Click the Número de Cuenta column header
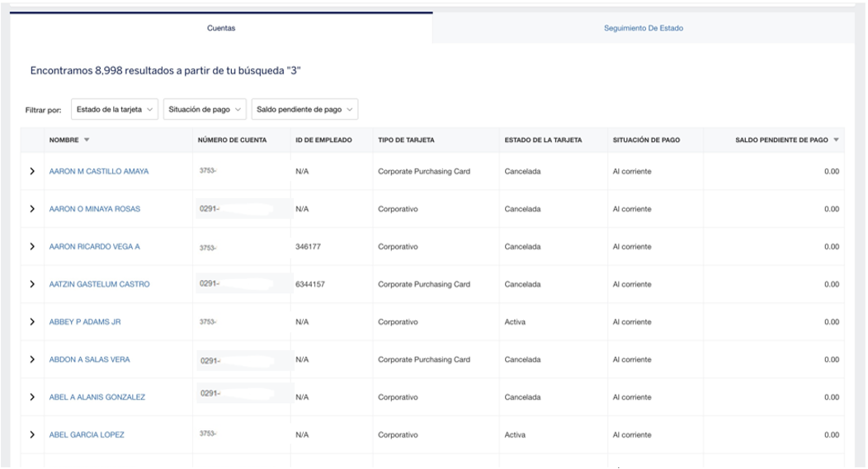Viewport: 868px width, 469px height. tap(232, 140)
